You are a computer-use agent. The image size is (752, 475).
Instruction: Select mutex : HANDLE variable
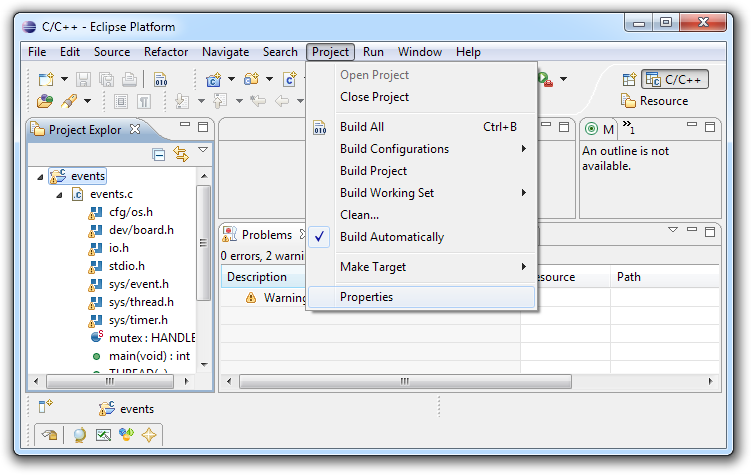[152, 338]
